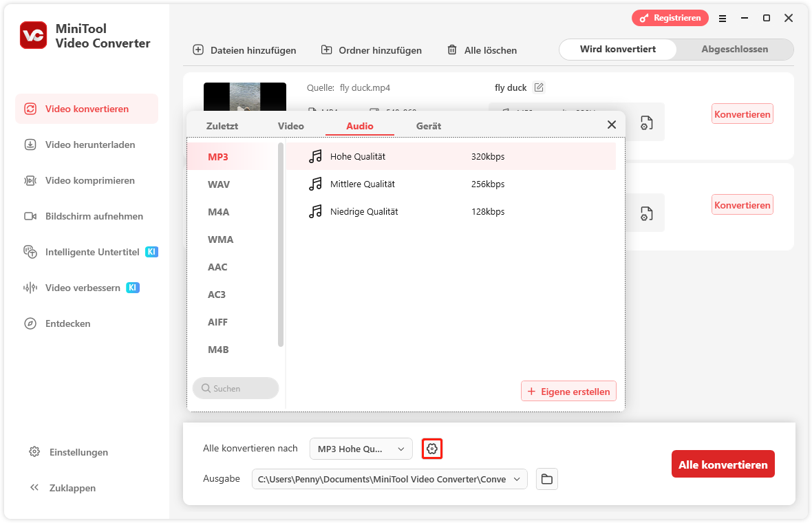The image size is (812, 523).
Task: Collapse sidebar with Zuklappen
Action: click(63, 488)
